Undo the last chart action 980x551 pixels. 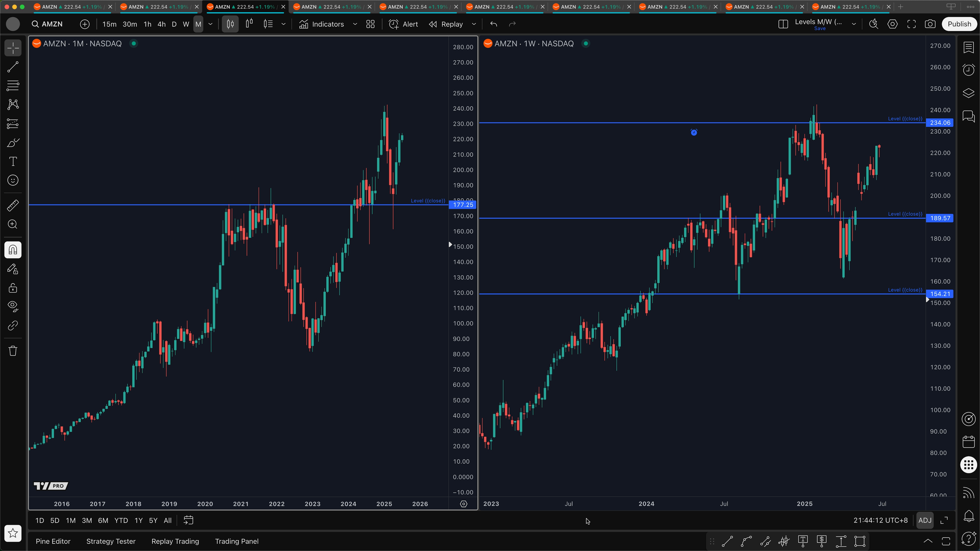(494, 24)
